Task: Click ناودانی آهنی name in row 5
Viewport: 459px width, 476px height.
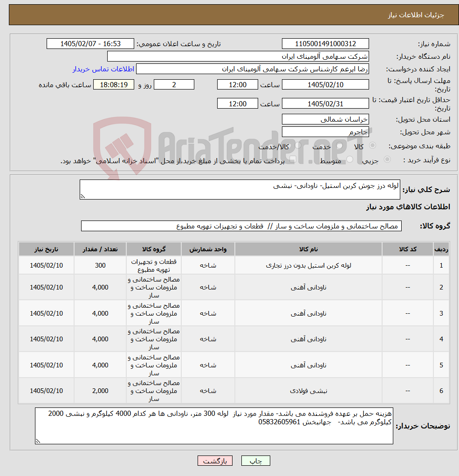Action: pos(308,365)
